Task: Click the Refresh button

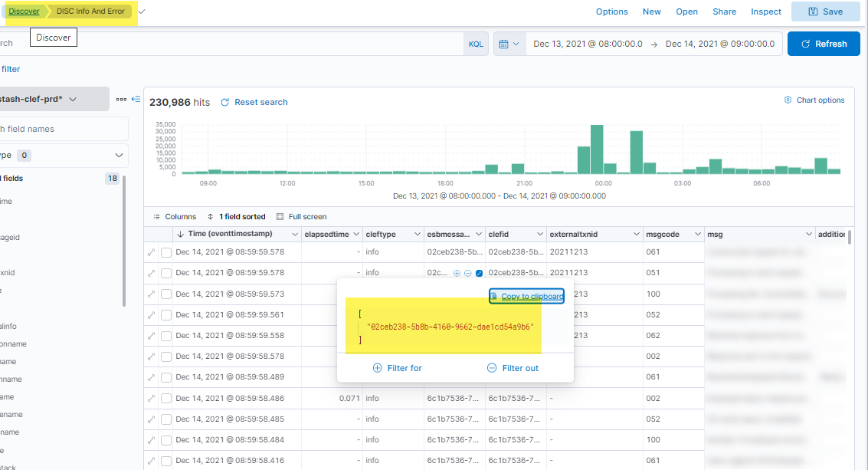Action: coord(824,44)
